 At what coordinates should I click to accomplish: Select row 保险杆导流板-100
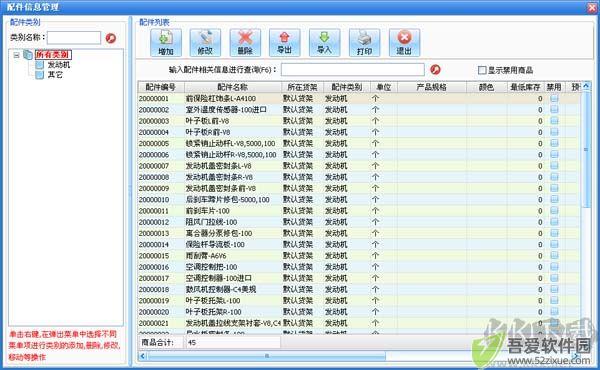click(x=359, y=244)
